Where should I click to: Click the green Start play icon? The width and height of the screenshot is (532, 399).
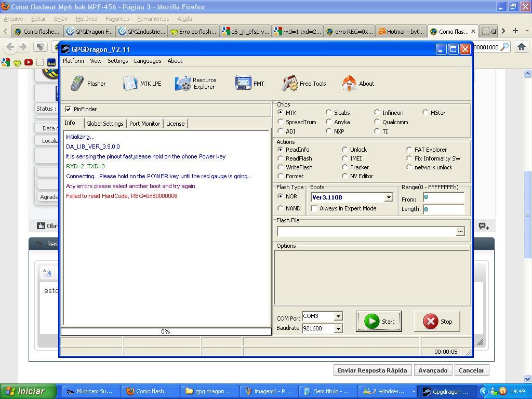point(372,321)
